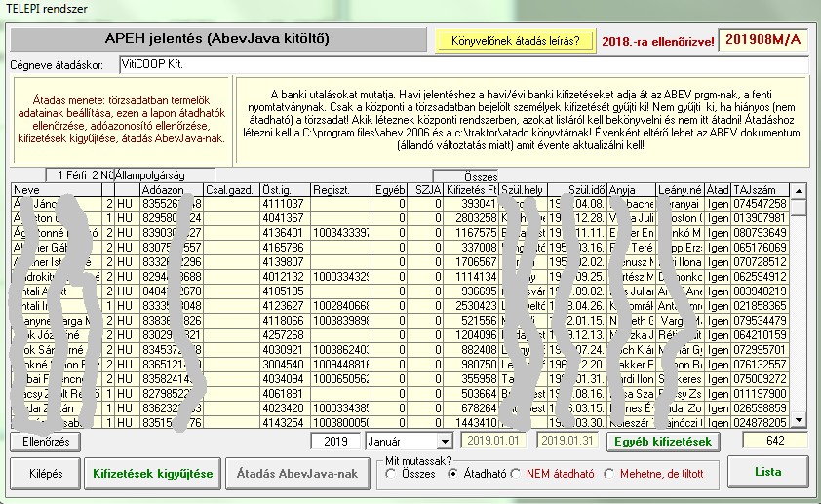
Task: Click Kifizetés cell 2803258
Action: [x=471, y=218]
